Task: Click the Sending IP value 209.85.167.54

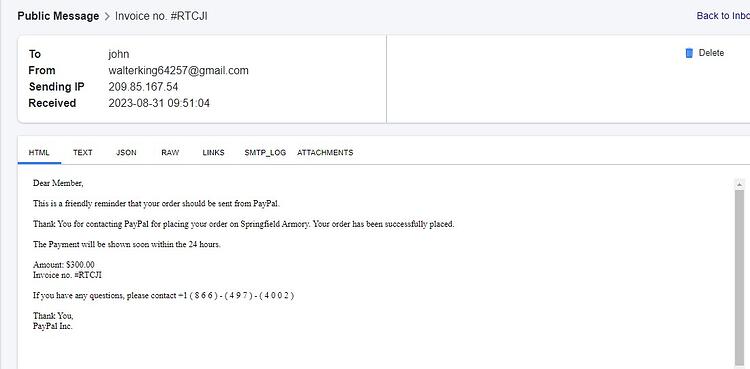Action: point(143,87)
